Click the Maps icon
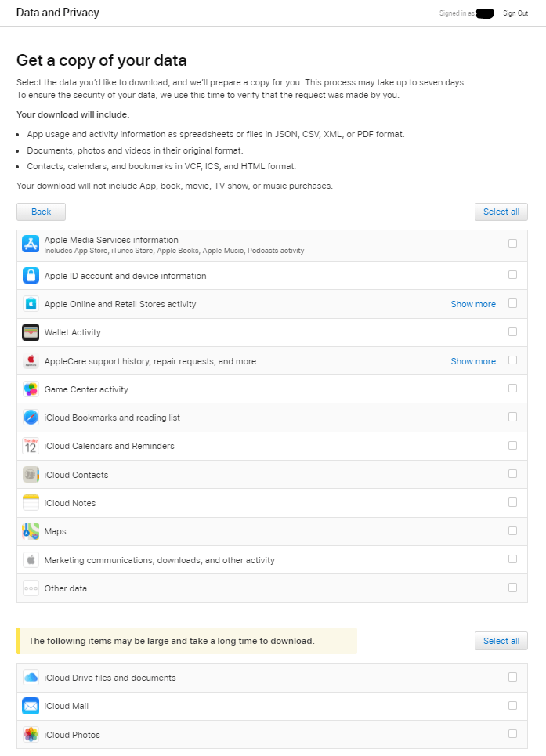This screenshot has height=756, width=546. pos(29,530)
